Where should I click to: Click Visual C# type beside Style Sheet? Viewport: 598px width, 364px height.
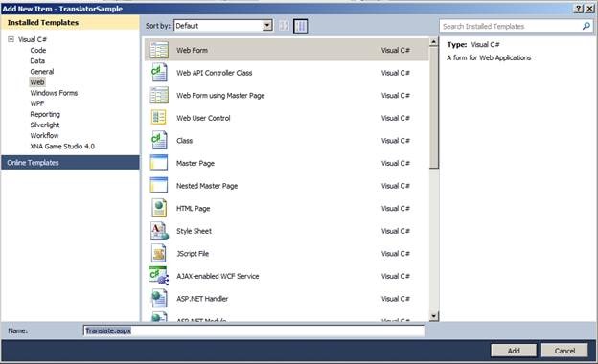[x=396, y=231]
